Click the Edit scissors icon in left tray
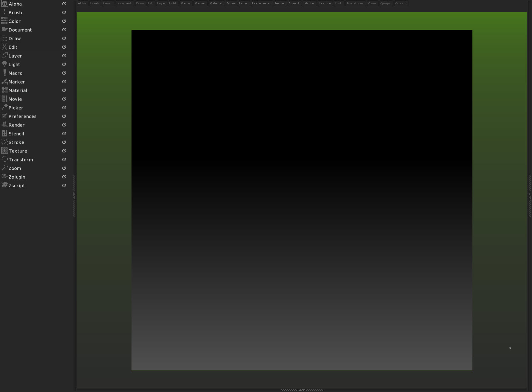Screen dimensions: 532x392 [x=5, y=47]
